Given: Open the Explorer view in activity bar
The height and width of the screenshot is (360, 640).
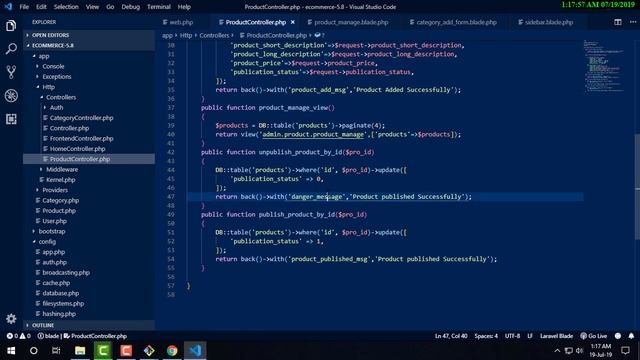Looking at the screenshot, I should click(x=11, y=26).
